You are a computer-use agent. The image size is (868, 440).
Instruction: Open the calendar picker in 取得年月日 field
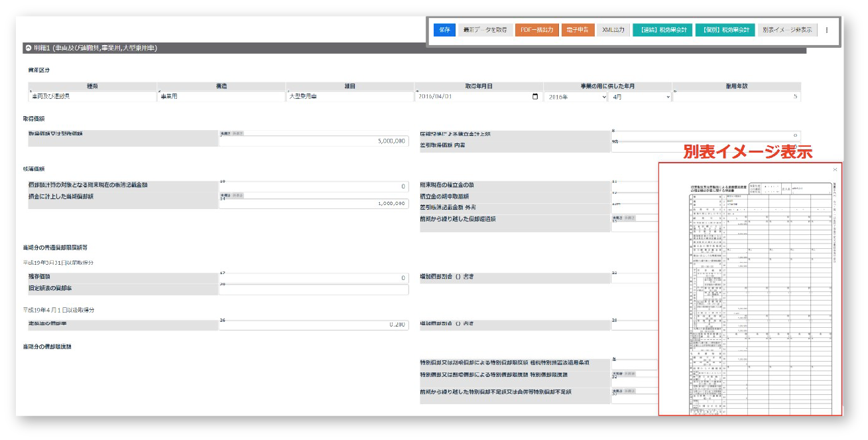pyautogui.click(x=535, y=97)
